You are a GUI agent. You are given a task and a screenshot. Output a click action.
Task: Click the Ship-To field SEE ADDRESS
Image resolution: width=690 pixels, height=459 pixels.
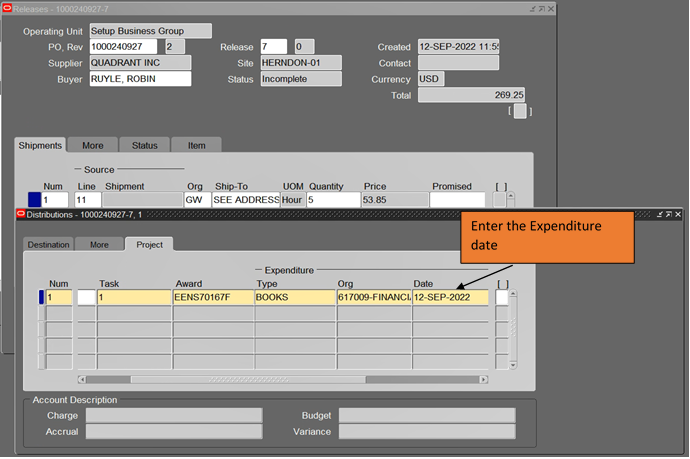(246, 199)
